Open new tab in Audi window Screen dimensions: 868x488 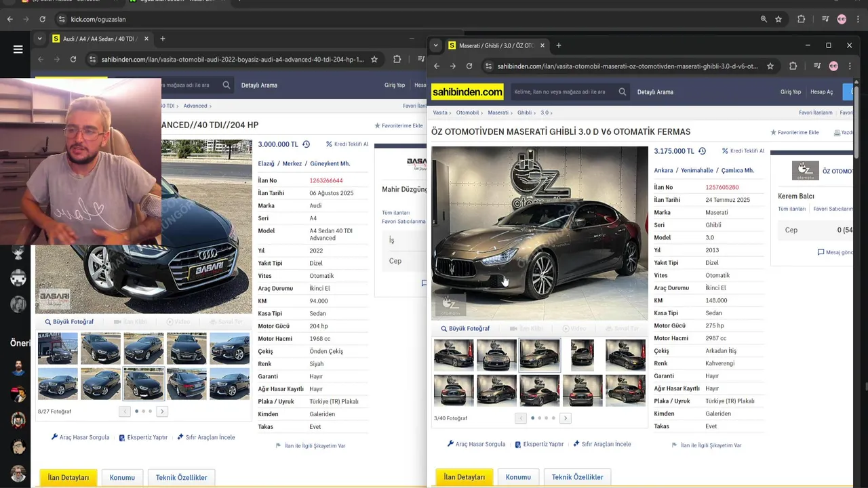[x=163, y=39]
